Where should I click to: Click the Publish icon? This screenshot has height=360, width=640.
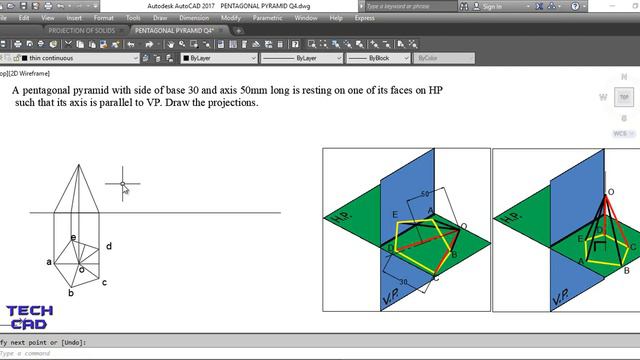[x=41, y=44]
